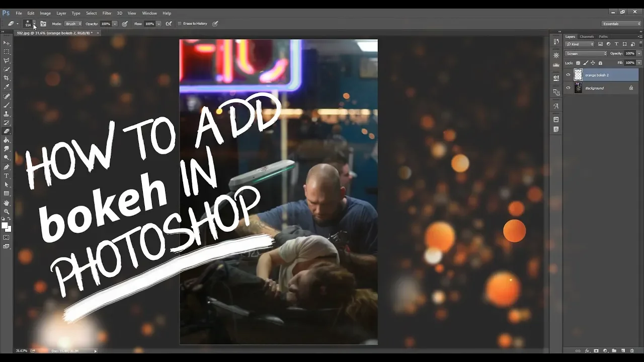Open Essentials workspace dropdown
The width and height of the screenshot is (644, 362).
coord(621,24)
